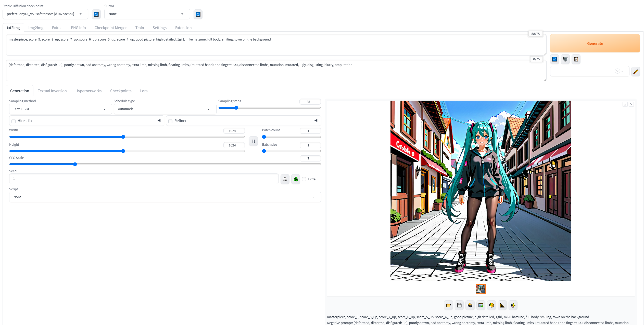Screen dimensions: 644x325
Task: Switch to Lora subtab
Action: 144,91
